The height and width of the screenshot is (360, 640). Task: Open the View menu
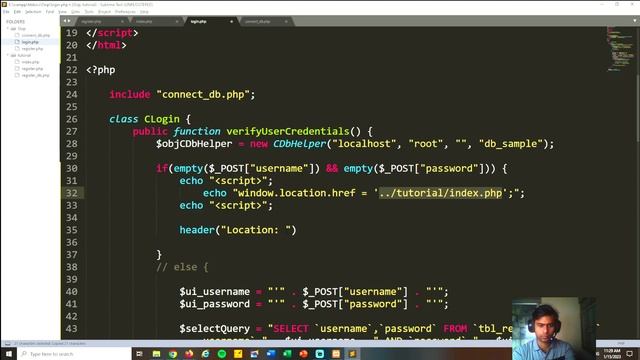click(62, 12)
